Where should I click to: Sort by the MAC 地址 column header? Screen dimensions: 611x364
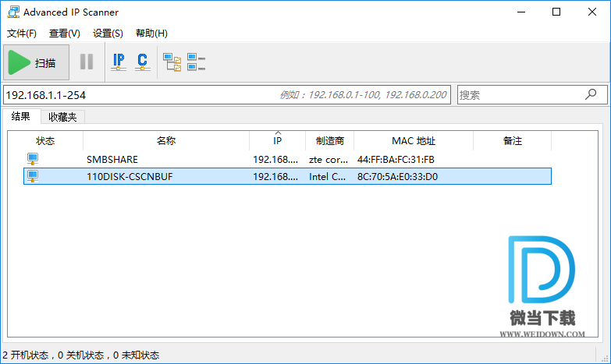click(414, 141)
